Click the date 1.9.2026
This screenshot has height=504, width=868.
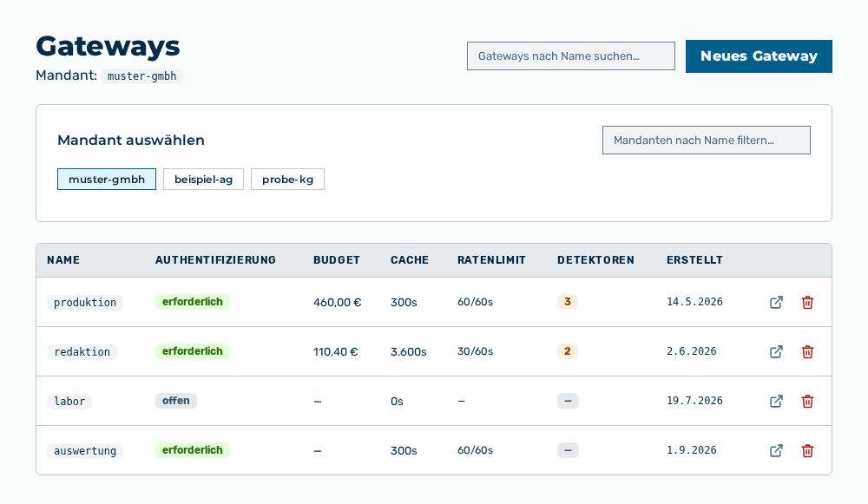click(x=692, y=450)
